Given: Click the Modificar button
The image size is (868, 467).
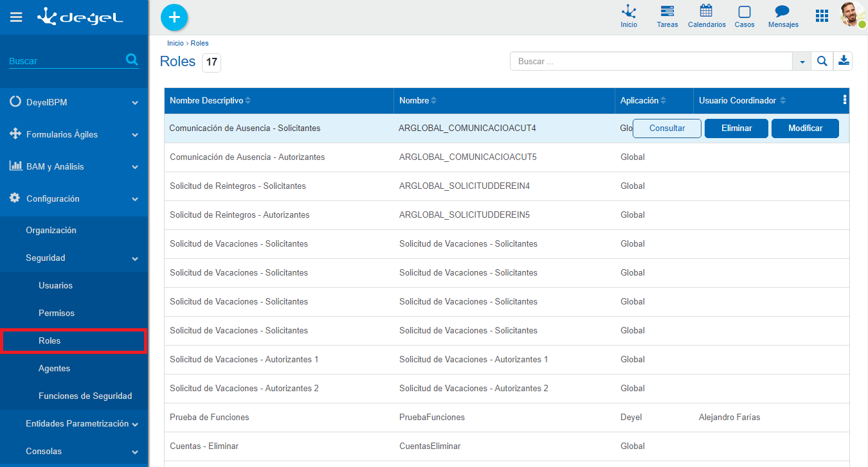Looking at the screenshot, I should [x=806, y=128].
